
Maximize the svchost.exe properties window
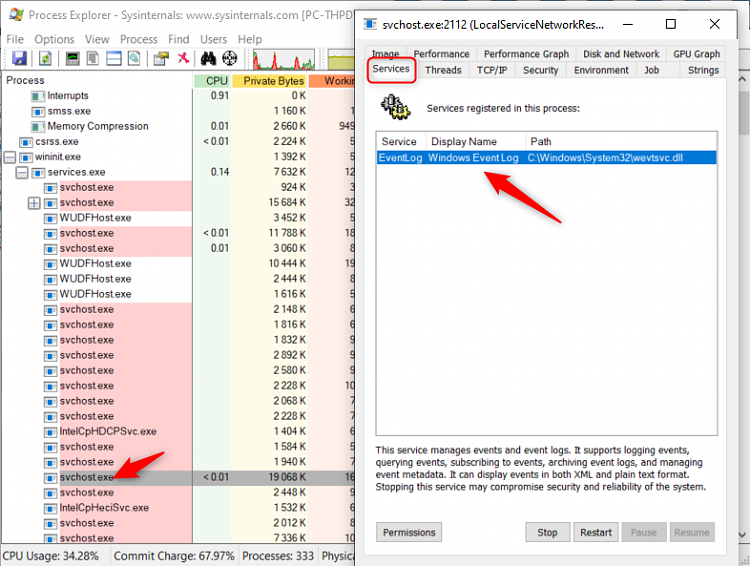pos(671,24)
